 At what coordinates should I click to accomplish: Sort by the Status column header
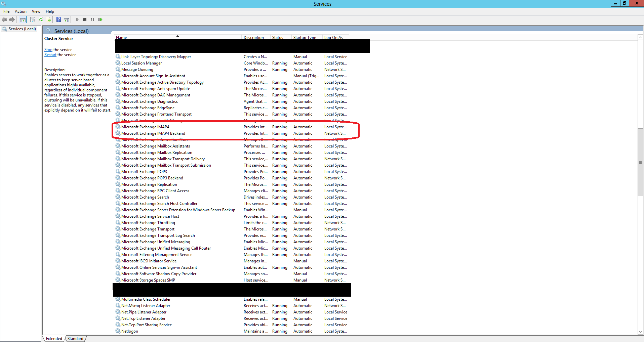pyautogui.click(x=281, y=37)
